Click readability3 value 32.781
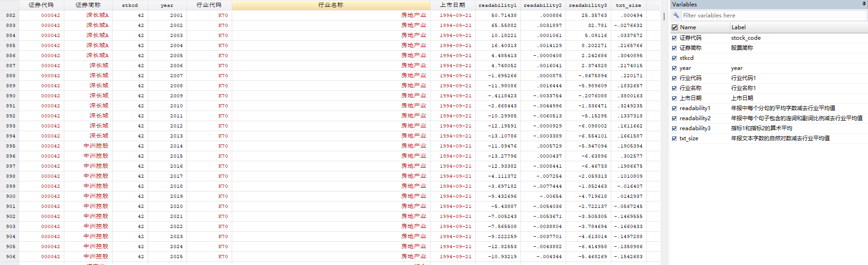The image size is (868, 265). pos(588,25)
